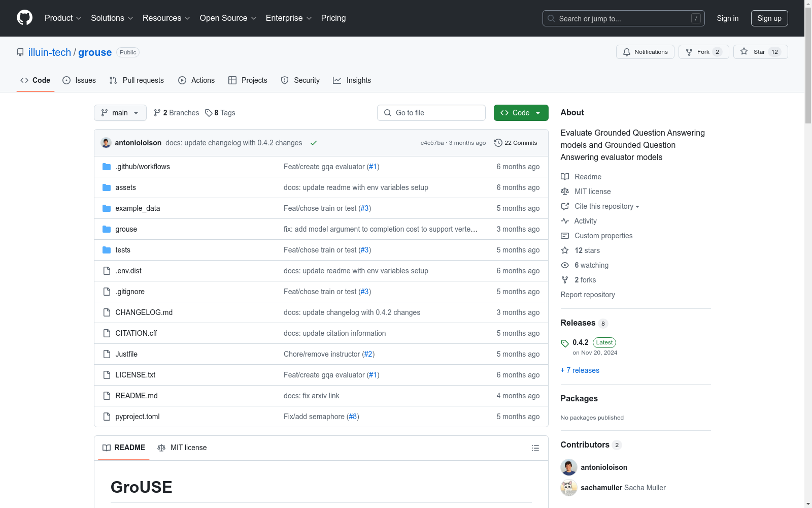Open antonioloison contributor avatar

point(569,467)
